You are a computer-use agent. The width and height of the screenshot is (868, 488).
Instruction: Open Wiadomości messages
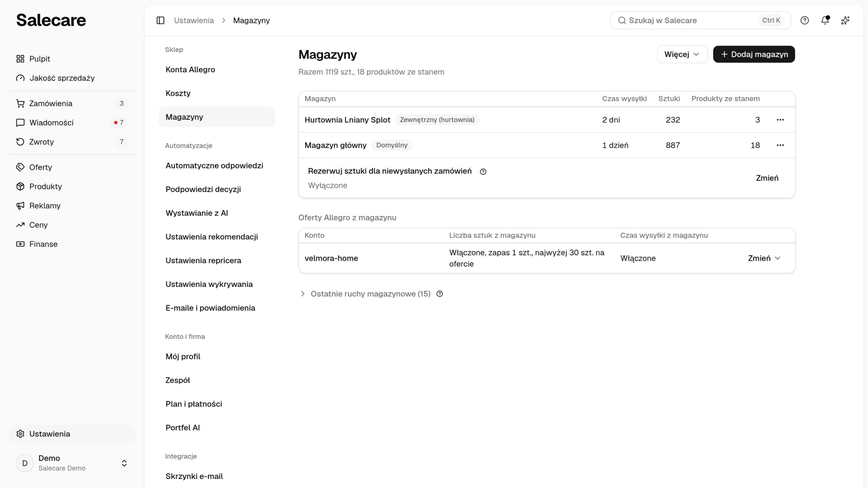pos(72,122)
